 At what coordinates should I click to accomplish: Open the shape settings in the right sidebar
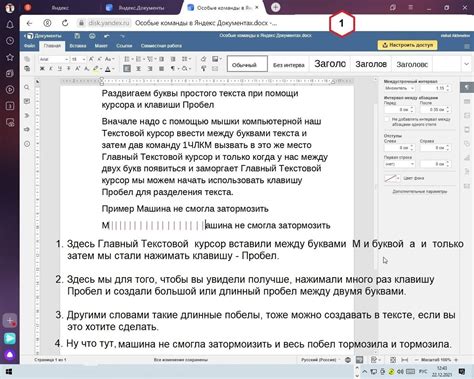(467, 144)
